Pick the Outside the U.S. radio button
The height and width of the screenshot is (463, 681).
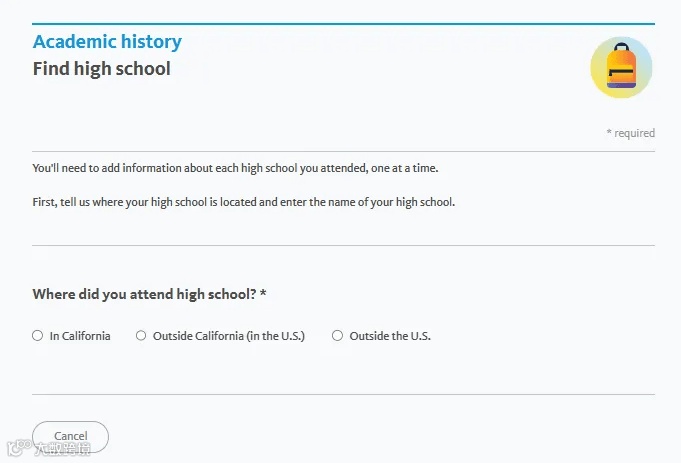(x=337, y=336)
